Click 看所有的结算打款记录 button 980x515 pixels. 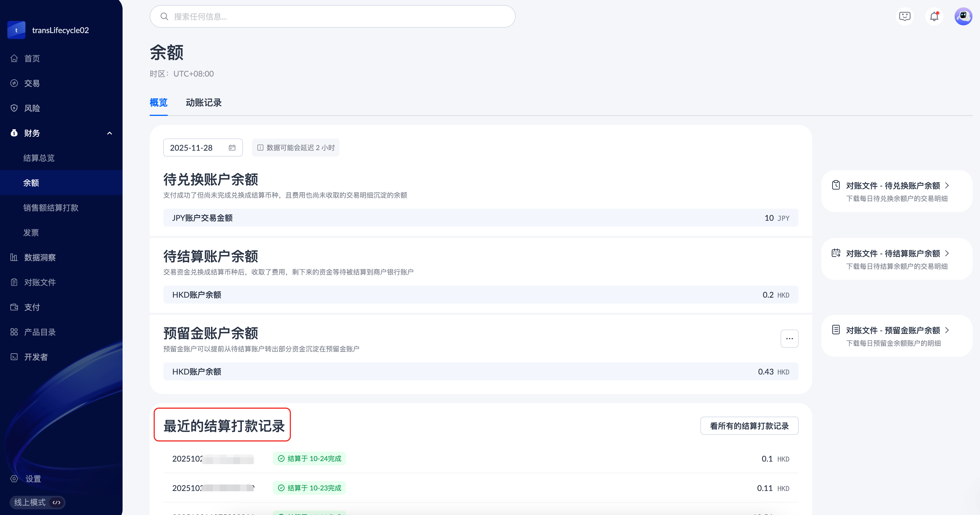click(749, 426)
